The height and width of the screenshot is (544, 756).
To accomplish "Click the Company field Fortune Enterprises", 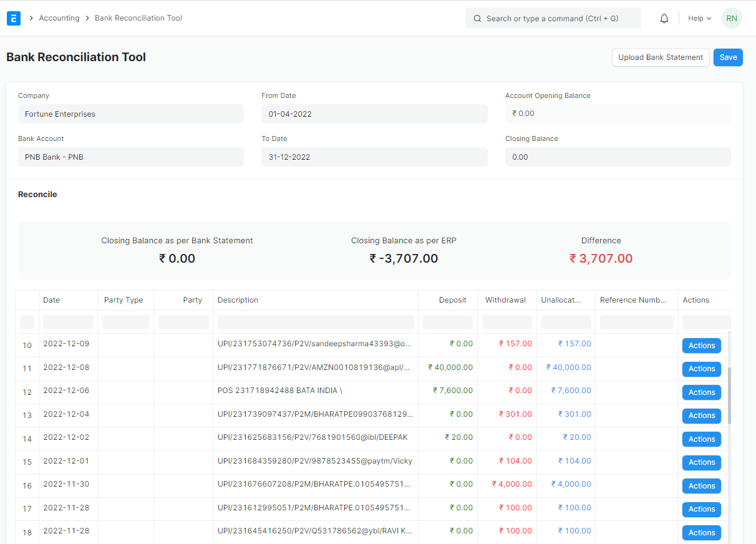I will pyautogui.click(x=130, y=114).
